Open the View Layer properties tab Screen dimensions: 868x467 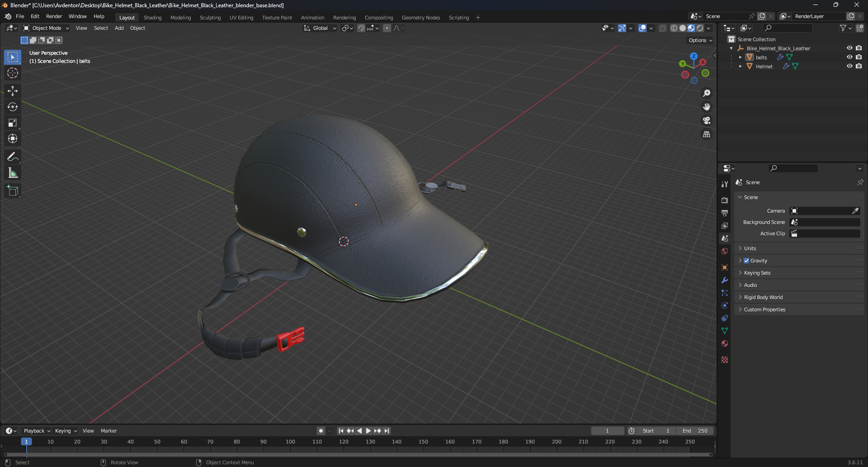pos(725,225)
